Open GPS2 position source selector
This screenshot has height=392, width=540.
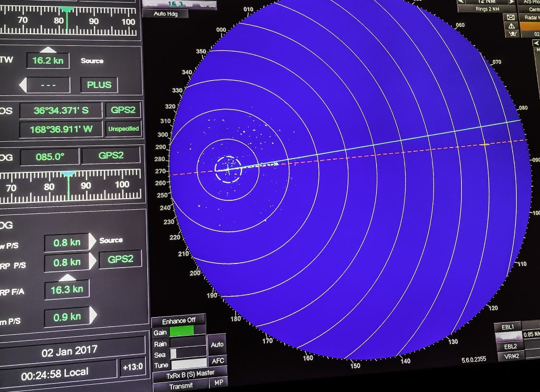coord(123,110)
